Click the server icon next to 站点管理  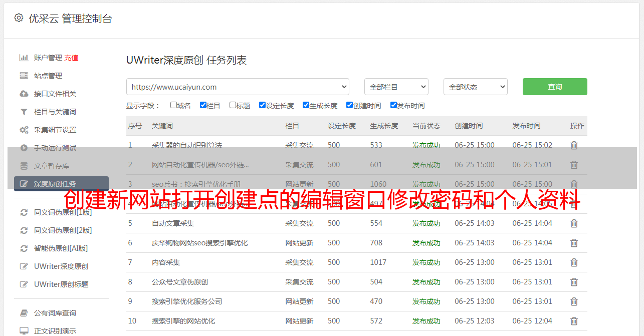coord(24,76)
